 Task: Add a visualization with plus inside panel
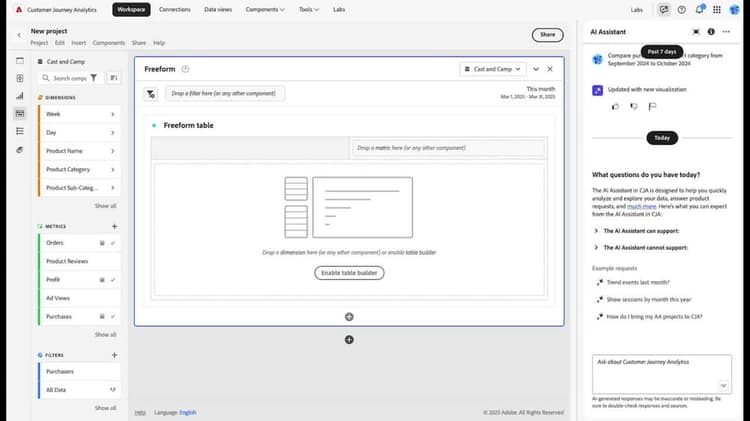click(x=349, y=317)
